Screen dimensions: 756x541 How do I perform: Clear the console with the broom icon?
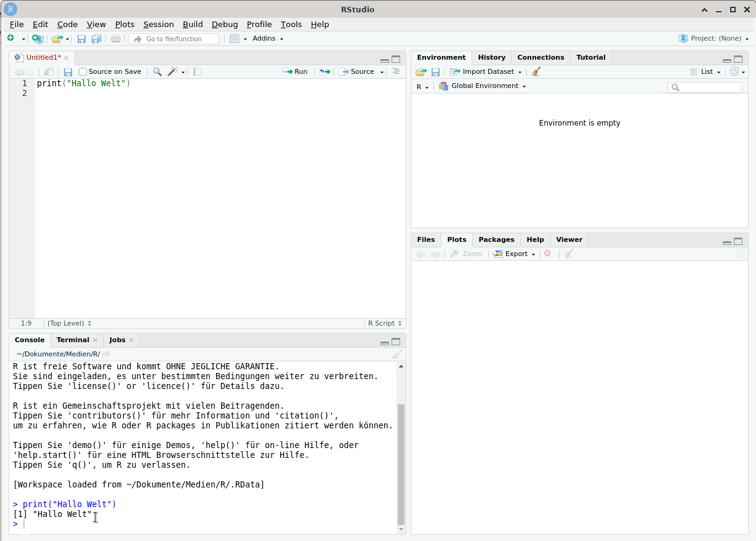[x=397, y=354]
